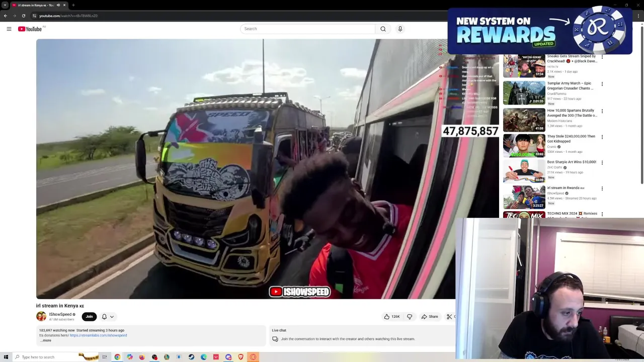644x362 pixels.
Task: Open site information icon in address bar
Action: (34, 16)
